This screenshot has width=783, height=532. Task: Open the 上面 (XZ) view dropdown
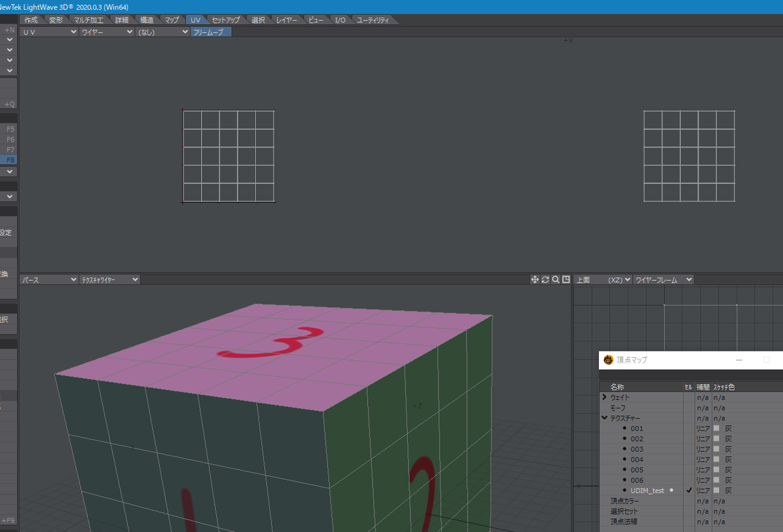603,280
